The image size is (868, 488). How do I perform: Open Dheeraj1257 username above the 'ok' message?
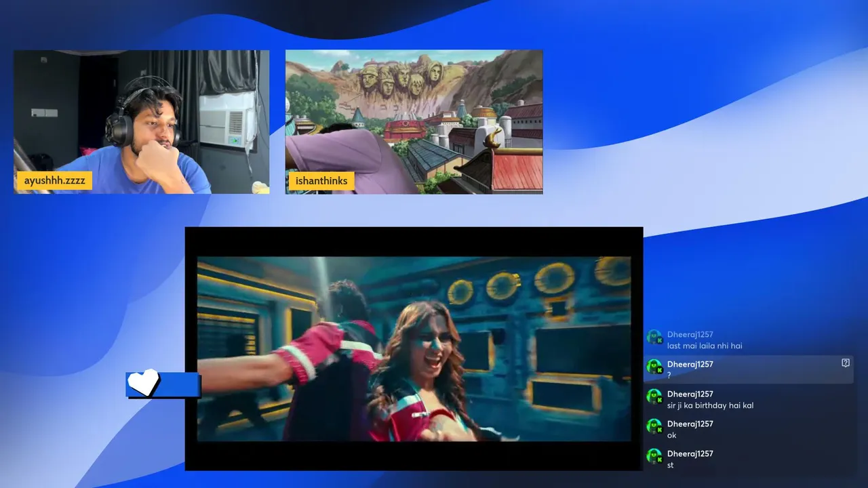tap(690, 424)
